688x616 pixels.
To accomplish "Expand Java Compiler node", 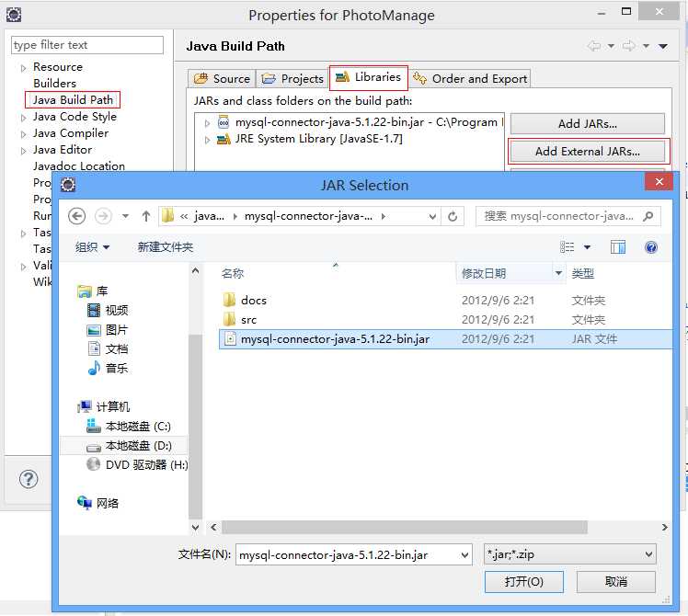I will click(x=23, y=134).
